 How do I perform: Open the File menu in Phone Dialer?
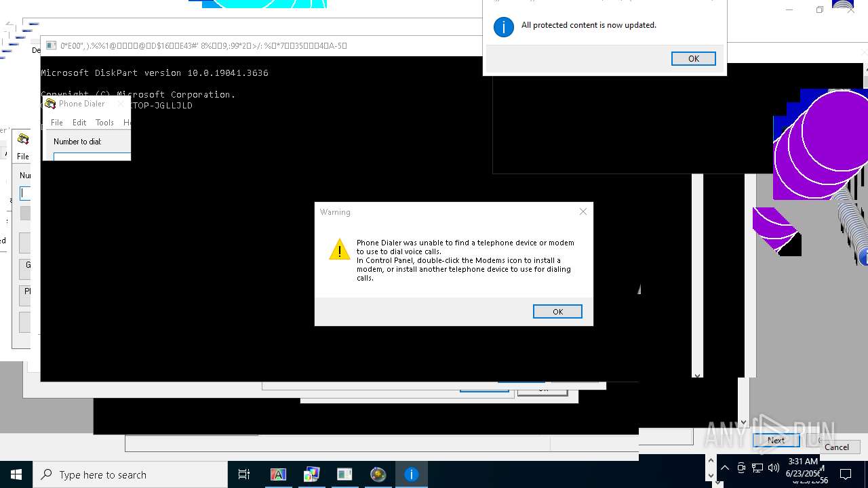[x=57, y=123]
